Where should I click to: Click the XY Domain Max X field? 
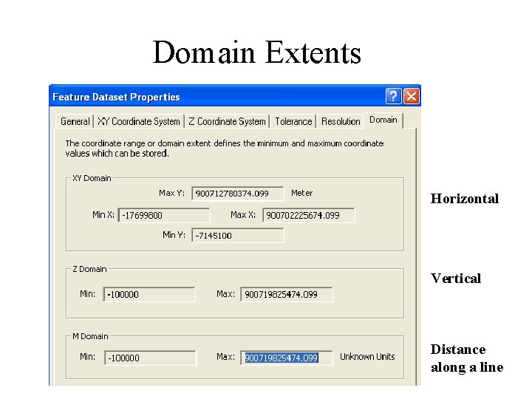[x=308, y=216]
